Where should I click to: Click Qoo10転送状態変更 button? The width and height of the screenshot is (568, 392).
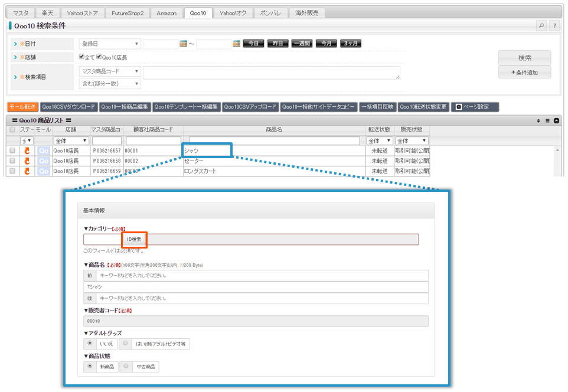[x=423, y=107]
